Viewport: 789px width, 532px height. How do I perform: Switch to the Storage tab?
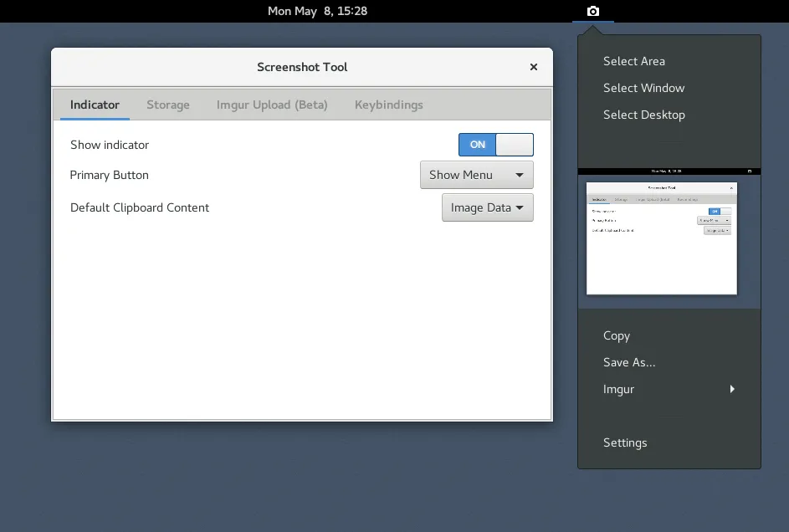coord(168,105)
